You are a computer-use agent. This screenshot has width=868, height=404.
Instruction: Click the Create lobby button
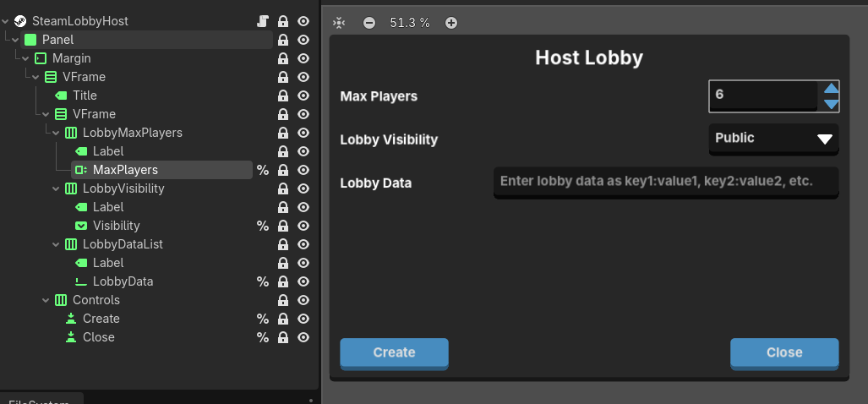(x=394, y=353)
